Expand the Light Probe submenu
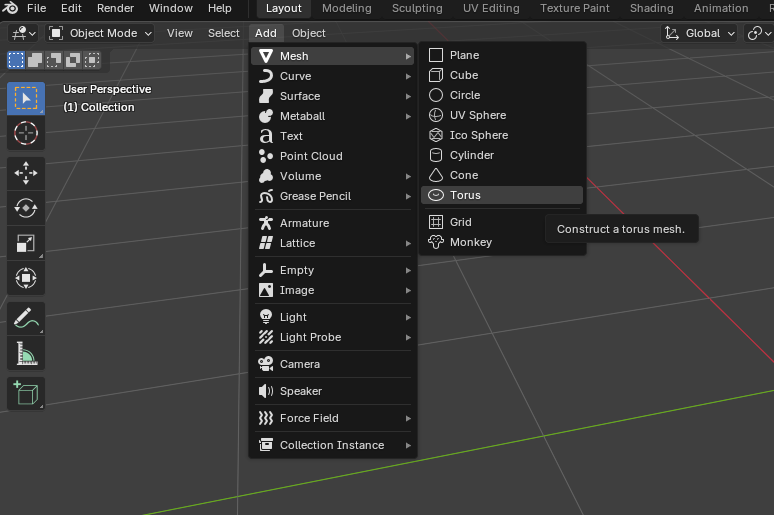This screenshot has width=774, height=515. [x=333, y=337]
